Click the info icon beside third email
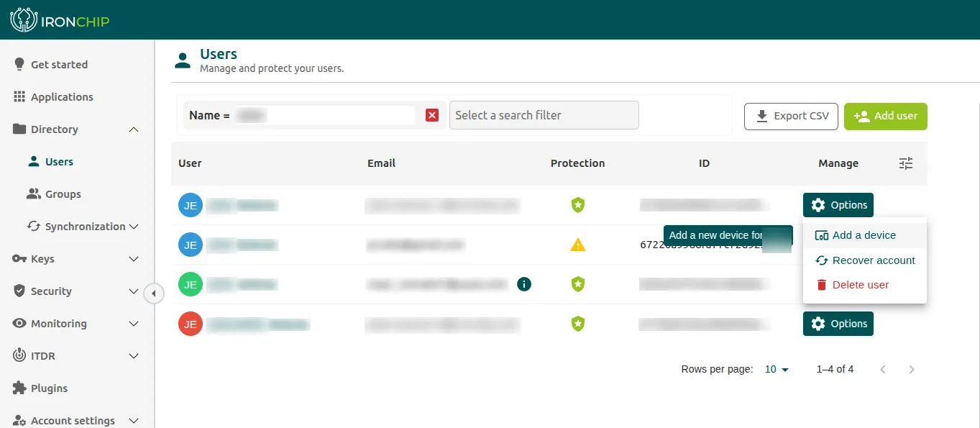This screenshot has height=428, width=980. pyautogui.click(x=524, y=284)
